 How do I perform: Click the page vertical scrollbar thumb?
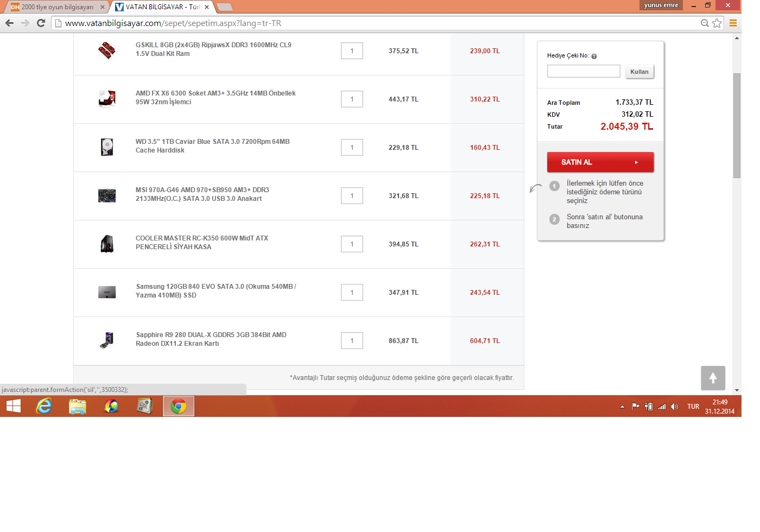tap(737, 125)
